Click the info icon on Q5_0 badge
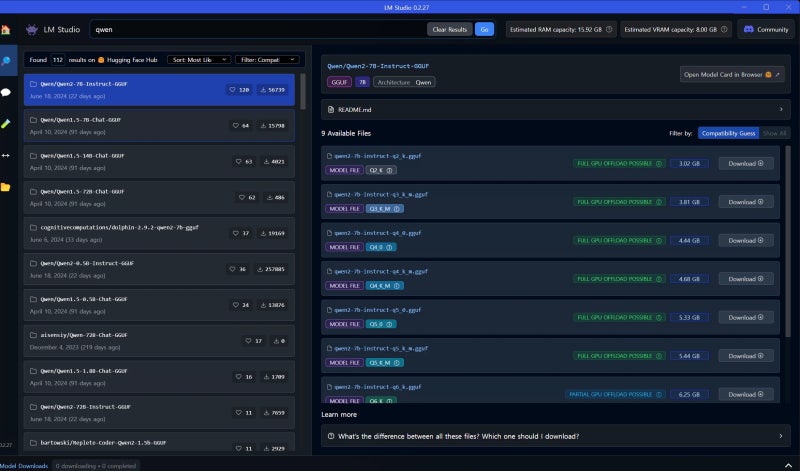This screenshot has width=800, height=471. 389,325
